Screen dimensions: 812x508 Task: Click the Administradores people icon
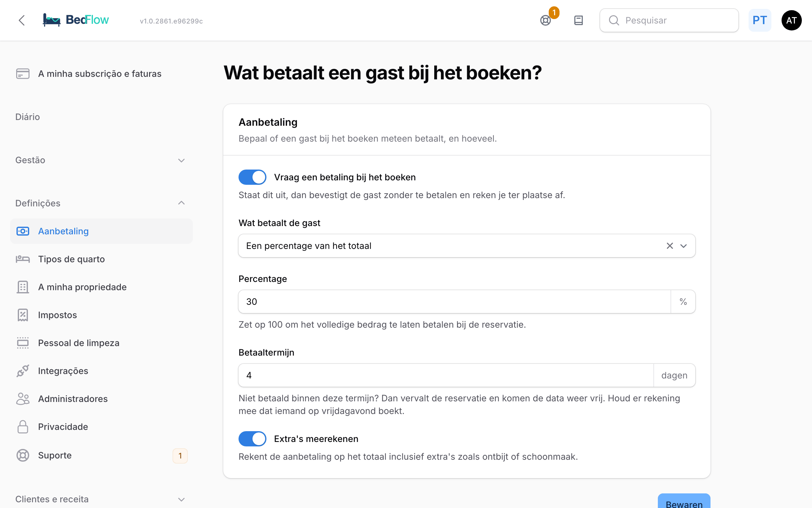(x=23, y=399)
